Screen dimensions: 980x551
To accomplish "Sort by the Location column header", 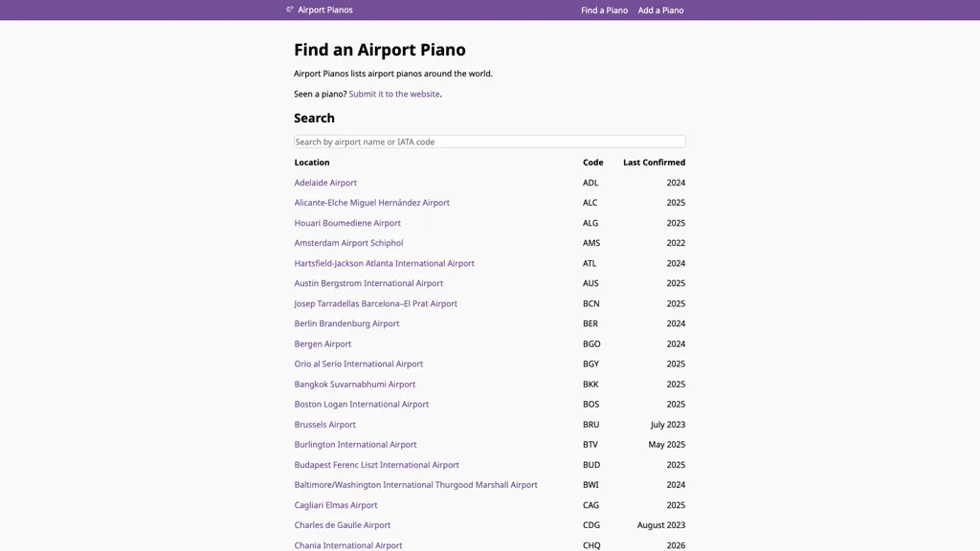I will click(x=311, y=162).
